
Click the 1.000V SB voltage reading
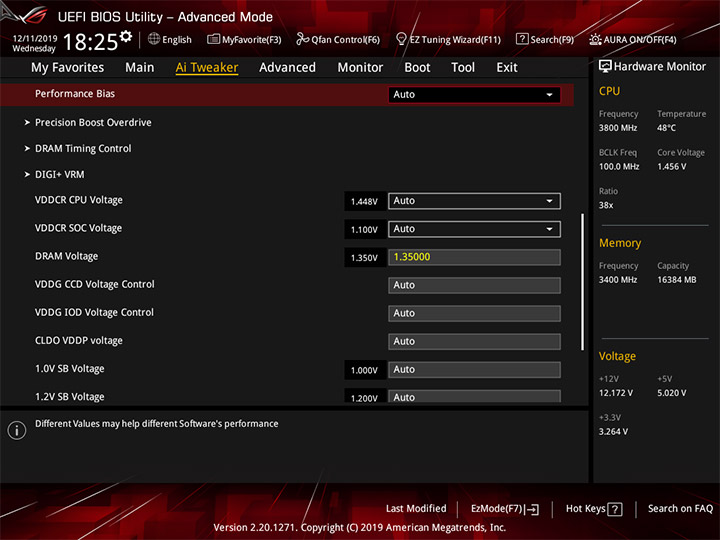coord(364,370)
